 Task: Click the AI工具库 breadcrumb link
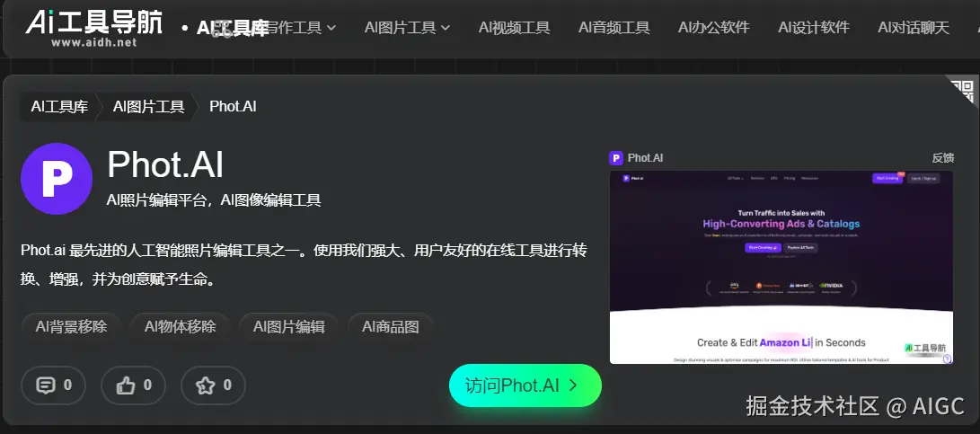pyautogui.click(x=60, y=106)
